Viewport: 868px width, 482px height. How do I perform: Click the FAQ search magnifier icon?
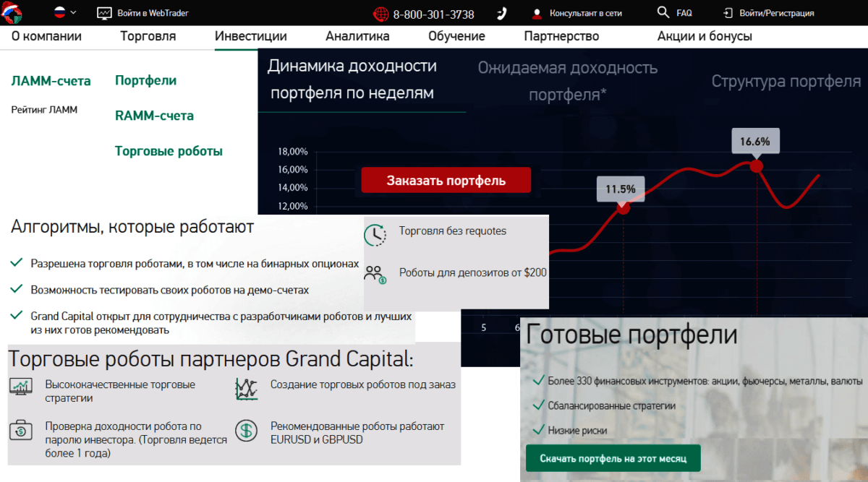(663, 12)
